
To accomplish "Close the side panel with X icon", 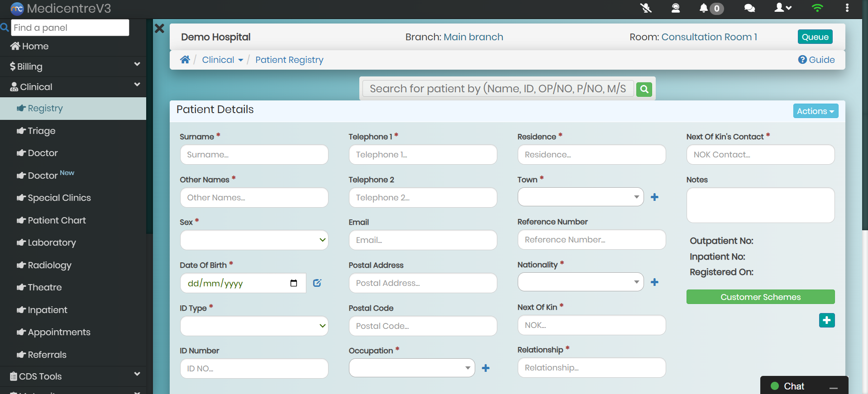I will click(159, 28).
